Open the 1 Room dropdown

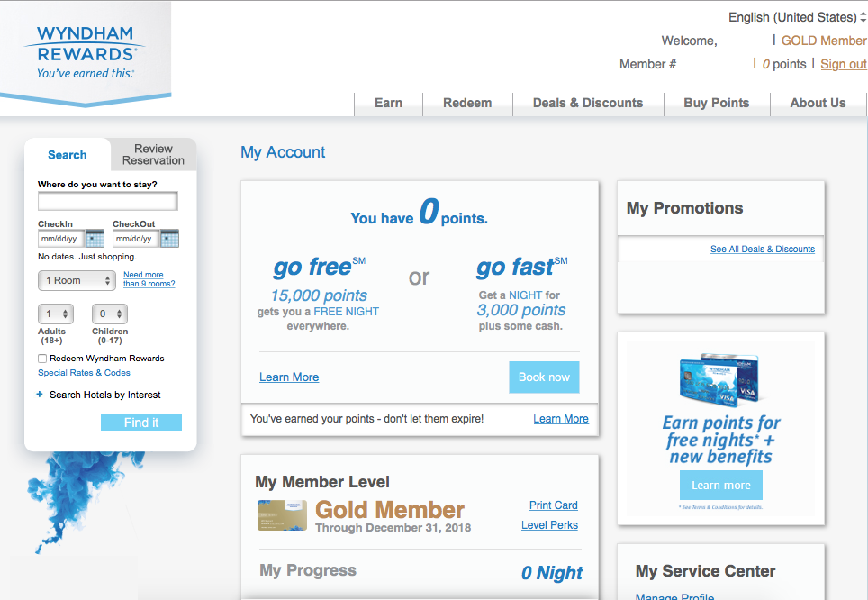(77, 280)
